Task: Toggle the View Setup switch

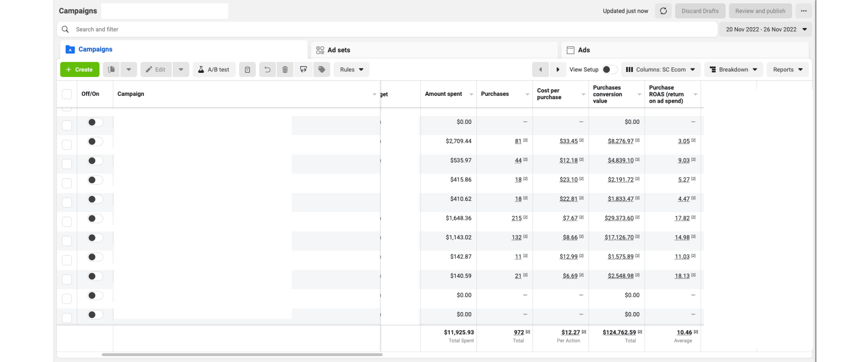Action: 609,69
